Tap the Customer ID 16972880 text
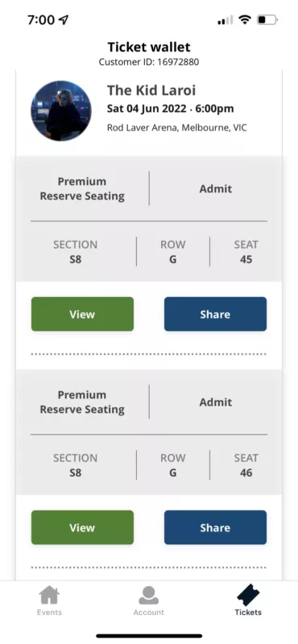The image size is (298, 644). pyautogui.click(x=149, y=62)
